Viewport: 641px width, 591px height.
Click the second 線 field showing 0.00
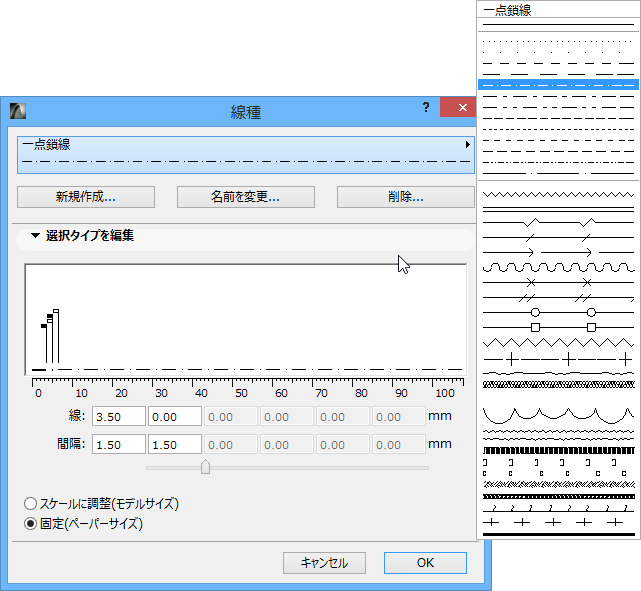[175, 417]
